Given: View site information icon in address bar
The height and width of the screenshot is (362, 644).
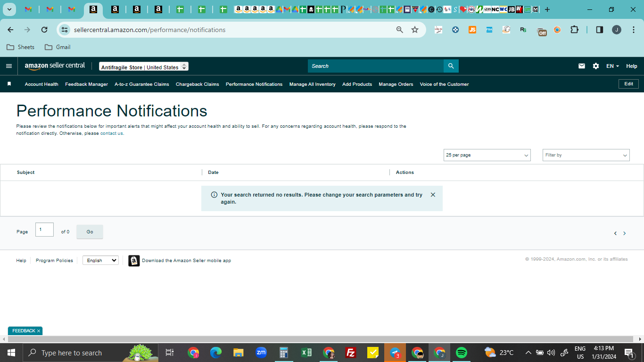Looking at the screenshot, I should coord(65,30).
